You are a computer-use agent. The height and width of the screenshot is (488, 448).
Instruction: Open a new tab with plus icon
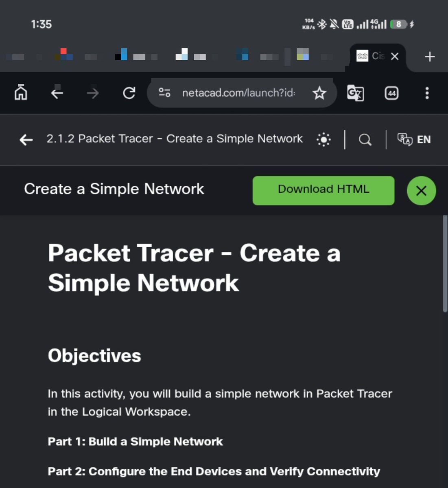(430, 57)
